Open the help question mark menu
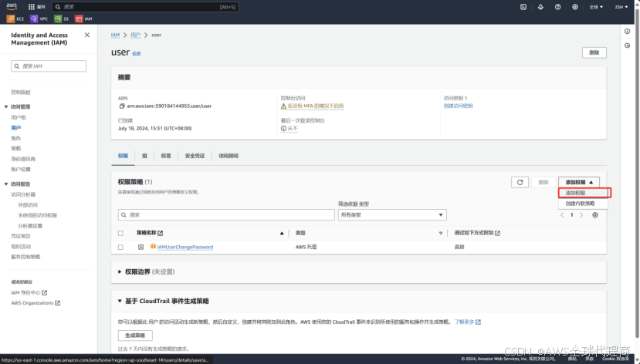Viewport: 640px width, 364px height. point(557,7)
